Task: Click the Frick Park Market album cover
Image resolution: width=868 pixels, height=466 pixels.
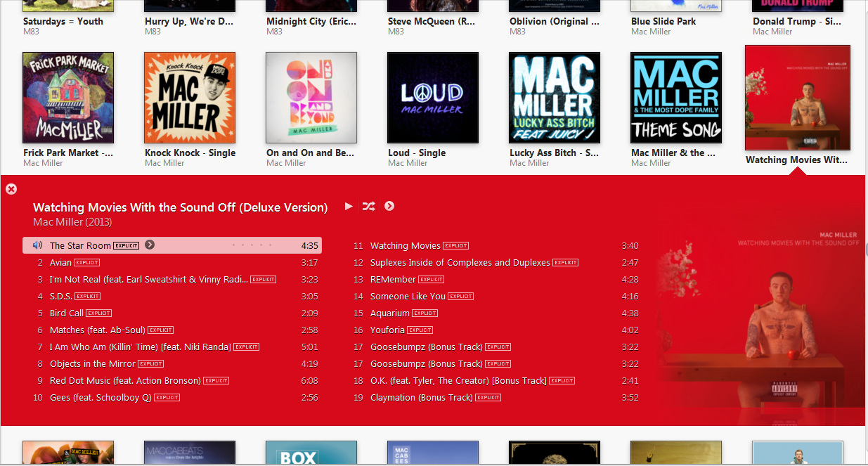Action: (68, 98)
